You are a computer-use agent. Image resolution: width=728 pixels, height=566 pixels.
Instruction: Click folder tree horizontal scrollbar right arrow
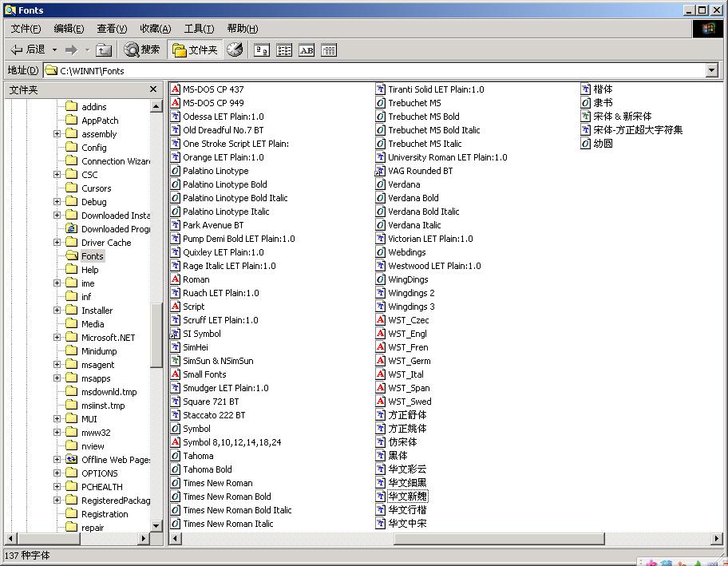[x=144, y=539]
